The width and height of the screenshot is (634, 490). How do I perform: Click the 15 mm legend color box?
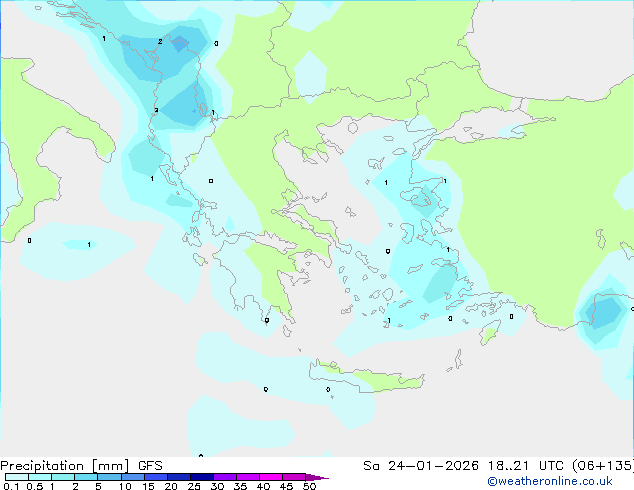155,477
